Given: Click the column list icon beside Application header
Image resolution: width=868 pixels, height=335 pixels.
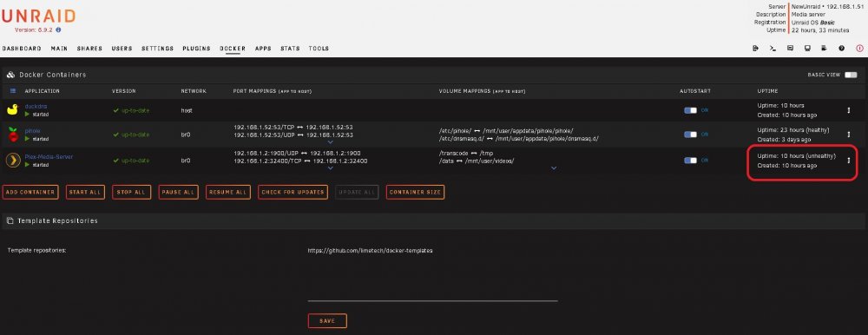Looking at the screenshot, I should pos(13,91).
